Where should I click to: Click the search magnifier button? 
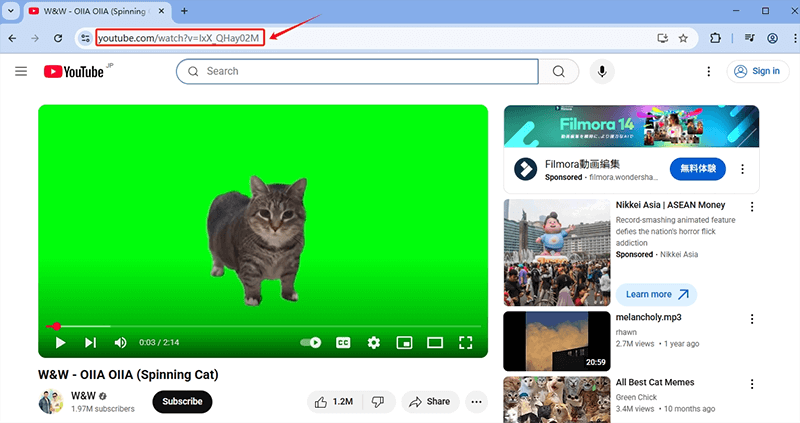(559, 71)
